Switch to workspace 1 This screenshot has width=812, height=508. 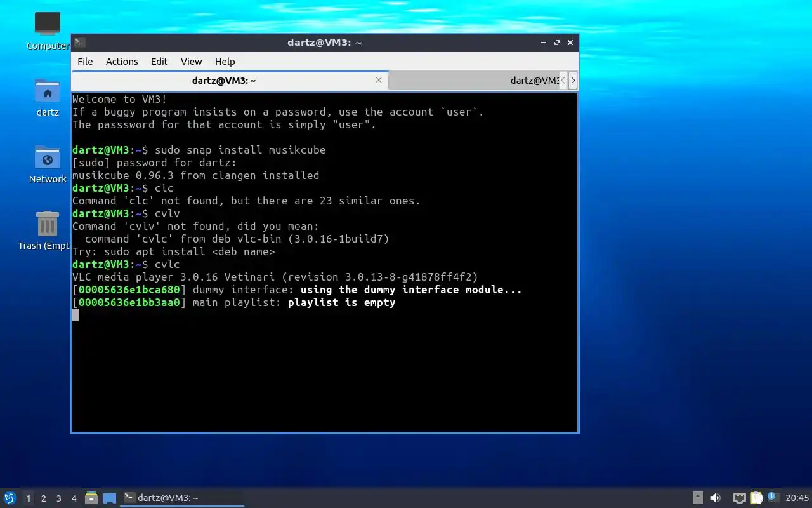(x=28, y=498)
